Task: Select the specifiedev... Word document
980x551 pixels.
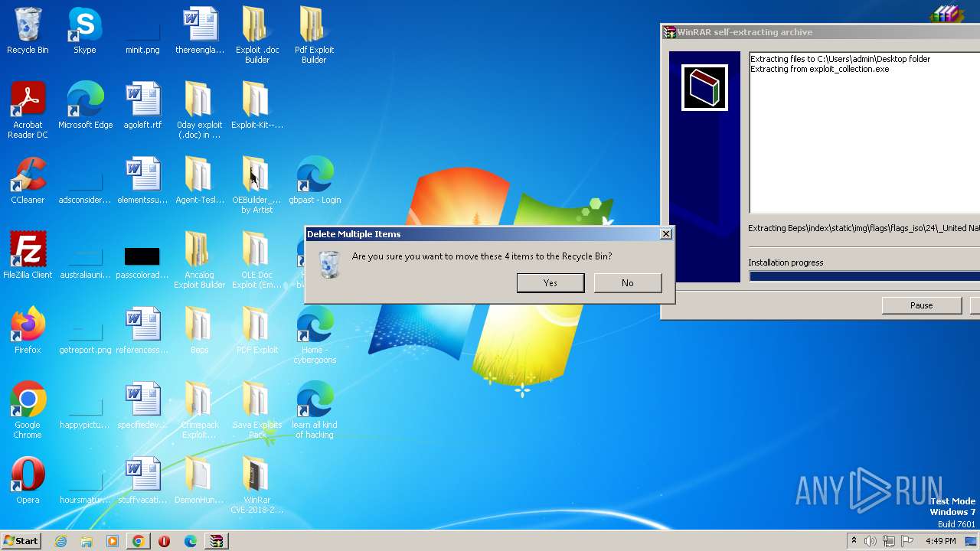Action: [x=142, y=406]
